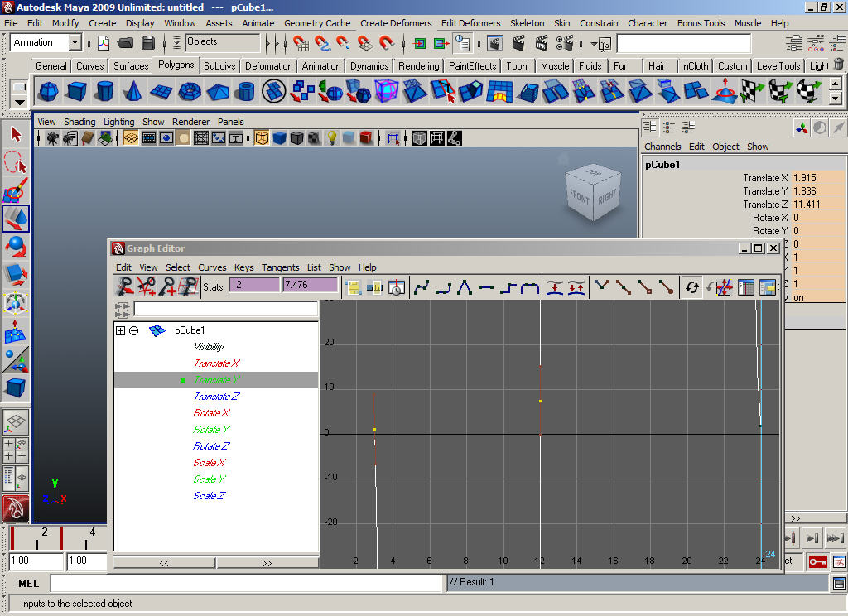Image resolution: width=848 pixels, height=616 pixels.
Task: Click the shelf tab scroll down arrow
Action: click(835, 98)
